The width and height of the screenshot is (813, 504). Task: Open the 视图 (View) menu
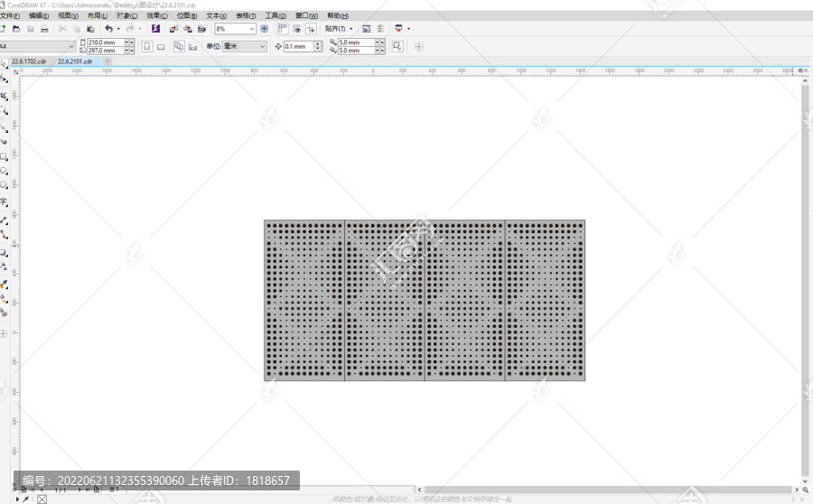tap(68, 16)
